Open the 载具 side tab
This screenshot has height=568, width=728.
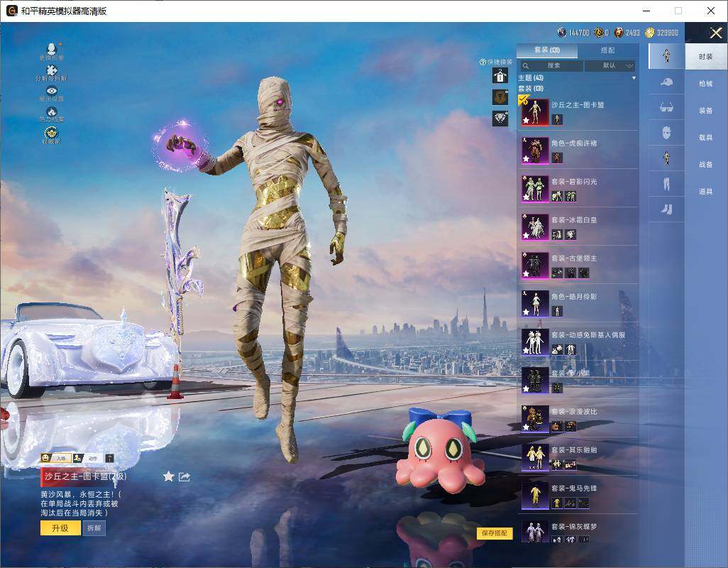click(x=706, y=138)
